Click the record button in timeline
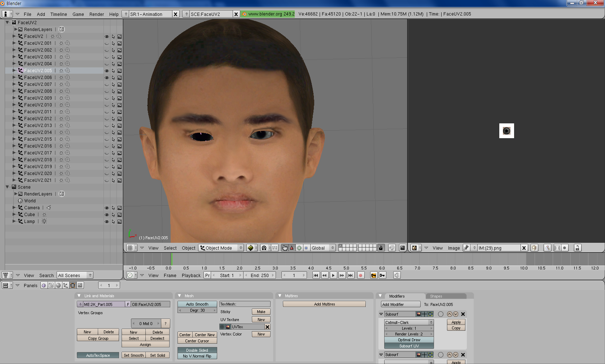 [360, 275]
